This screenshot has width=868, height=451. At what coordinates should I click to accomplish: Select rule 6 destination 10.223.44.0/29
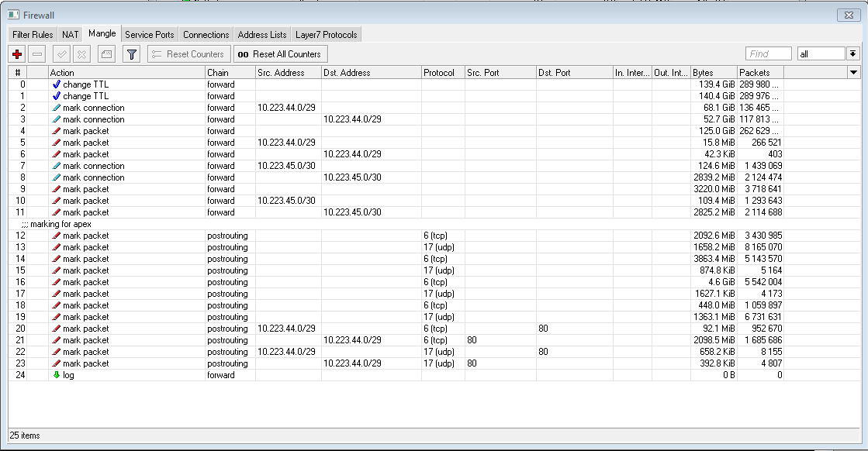[352, 154]
